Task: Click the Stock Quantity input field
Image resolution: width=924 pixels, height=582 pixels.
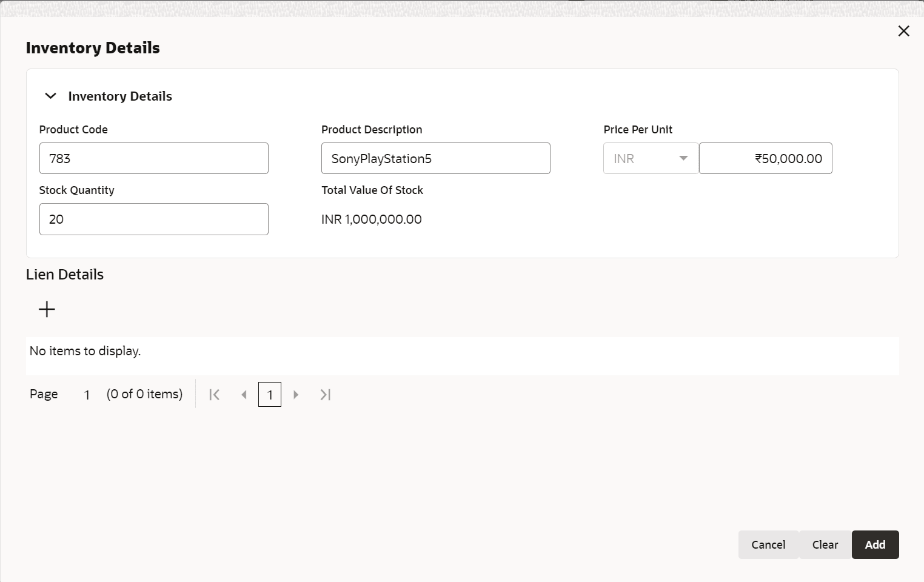Action: [154, 219]
